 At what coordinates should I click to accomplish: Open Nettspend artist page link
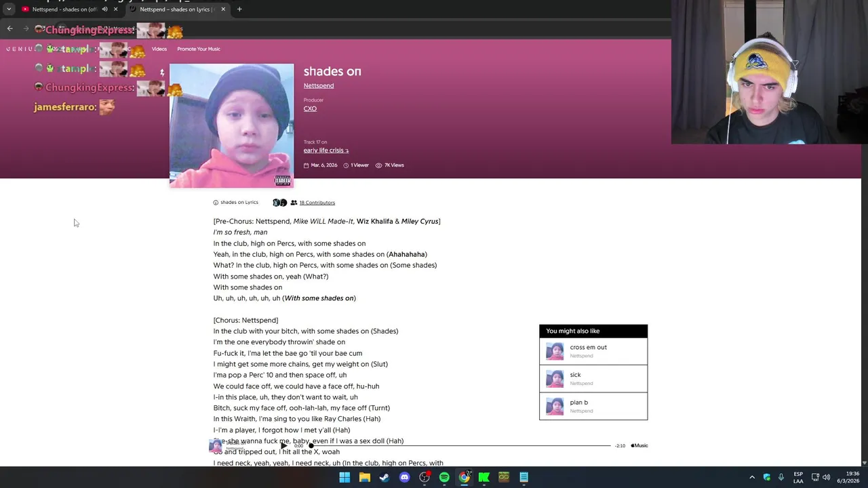coord(319,85)
